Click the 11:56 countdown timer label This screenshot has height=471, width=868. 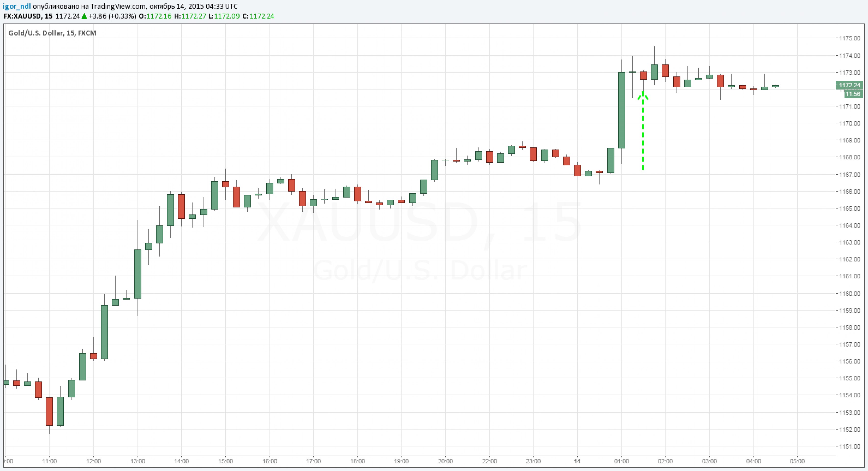853,94
